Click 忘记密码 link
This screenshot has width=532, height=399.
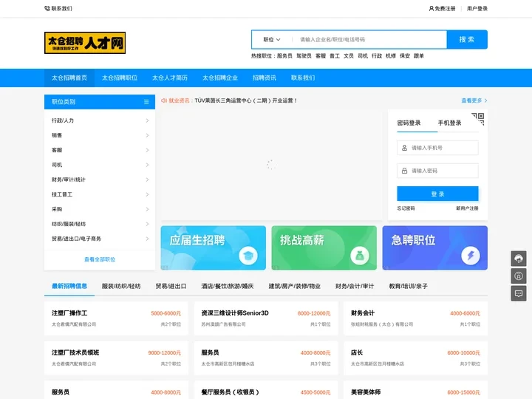[x=406, y=208]
